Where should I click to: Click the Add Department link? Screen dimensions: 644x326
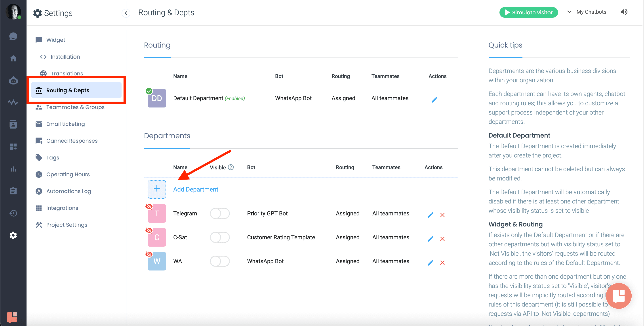coord(196,189)
